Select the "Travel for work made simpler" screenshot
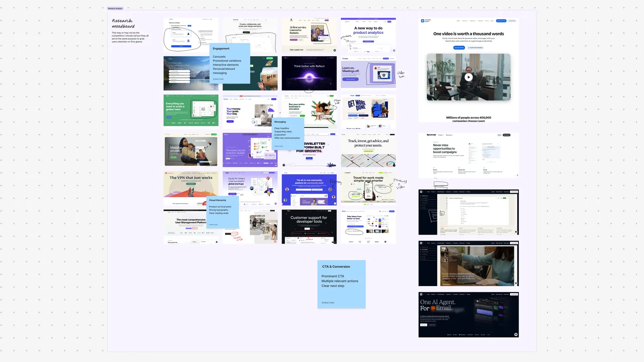The width and height of the screenshot is (644, 362). 368,188
